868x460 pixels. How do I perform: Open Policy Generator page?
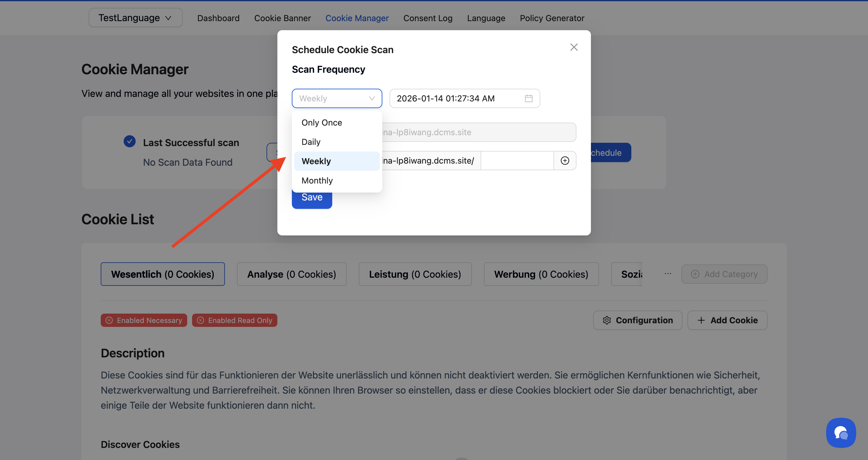coord(552,18)
